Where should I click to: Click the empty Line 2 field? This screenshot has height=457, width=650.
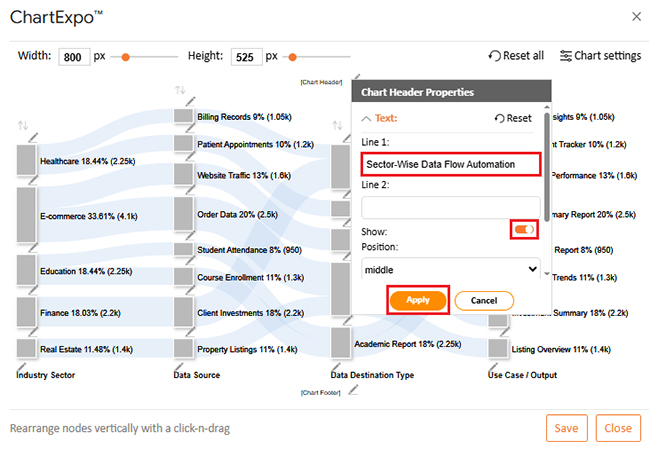coord(450,207)
